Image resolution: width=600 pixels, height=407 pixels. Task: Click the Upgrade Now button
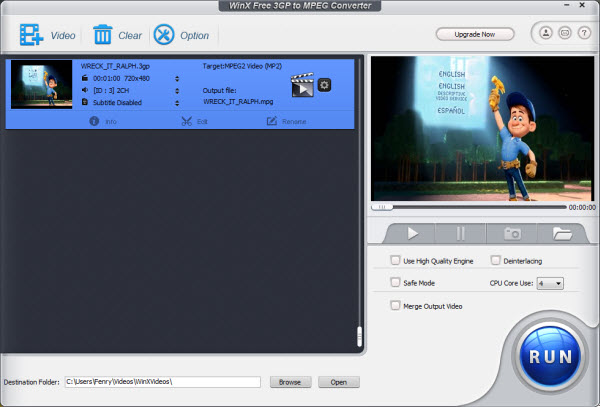tap(475, 34)
